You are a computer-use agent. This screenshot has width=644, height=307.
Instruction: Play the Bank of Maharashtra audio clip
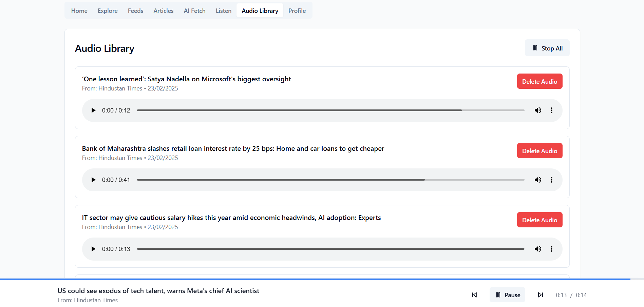(93, 180)
